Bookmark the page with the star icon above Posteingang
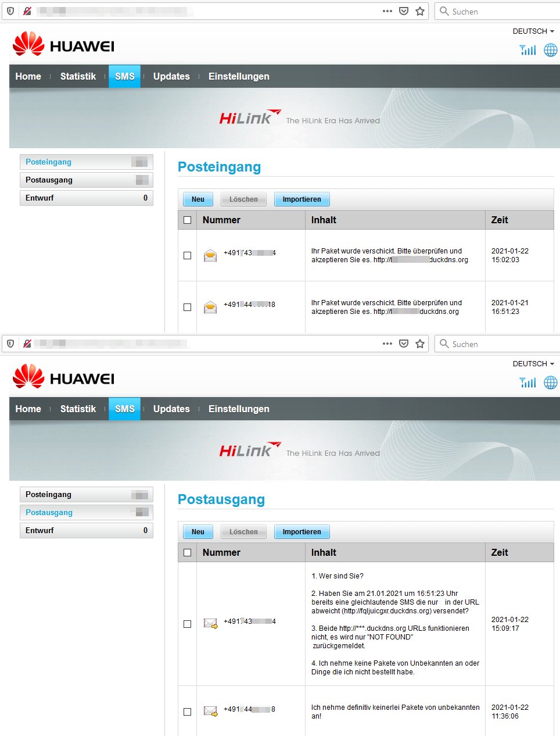Screen dimensions: 560x736 click(x=420, y=11)
